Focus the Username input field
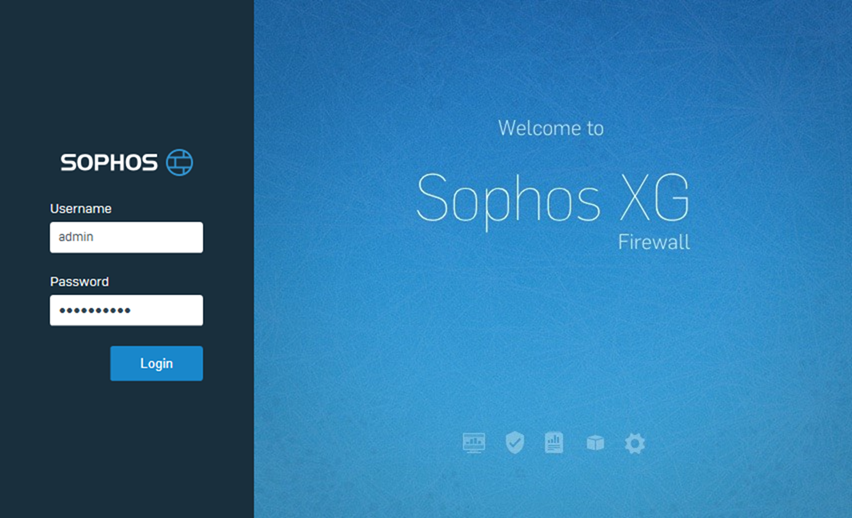852x518 pixels. pyautogui.click(x=127, y=237)
